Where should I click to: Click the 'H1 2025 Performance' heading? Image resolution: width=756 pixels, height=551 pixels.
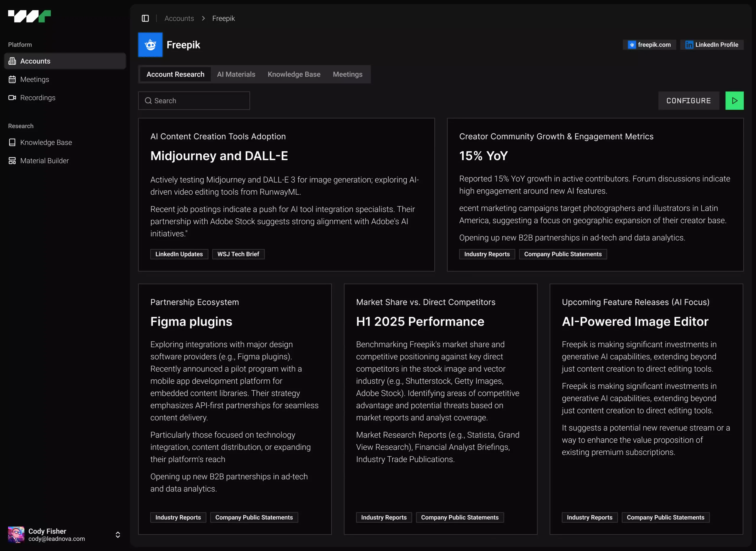(420, 321)
